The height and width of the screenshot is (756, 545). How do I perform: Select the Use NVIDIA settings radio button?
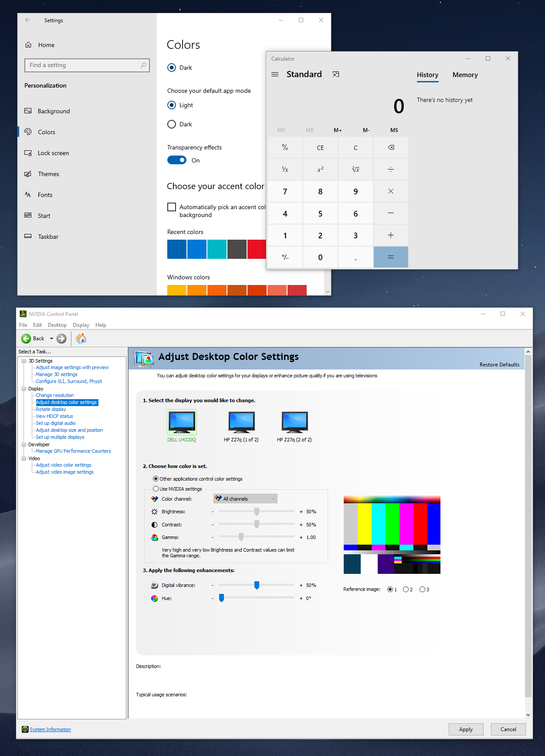(156, 489)
